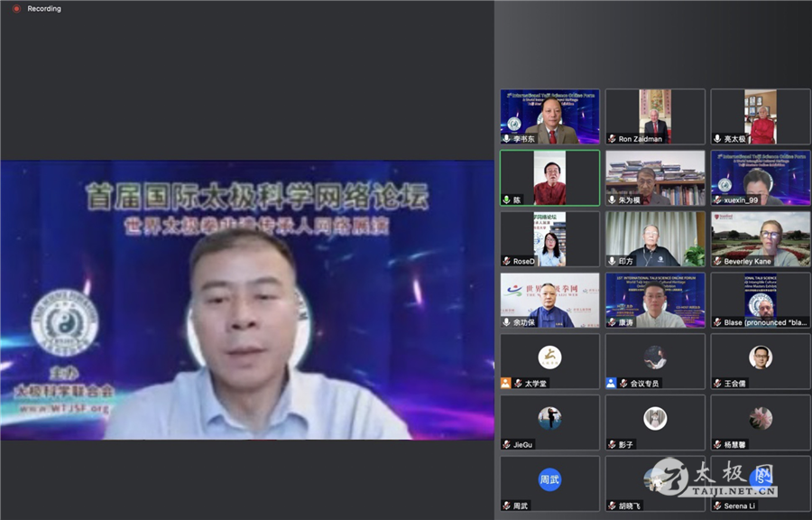Click the pink flower avatar of 杨慧馨
The height and width of the screenshot is (520, 812).
click(760, 418)
